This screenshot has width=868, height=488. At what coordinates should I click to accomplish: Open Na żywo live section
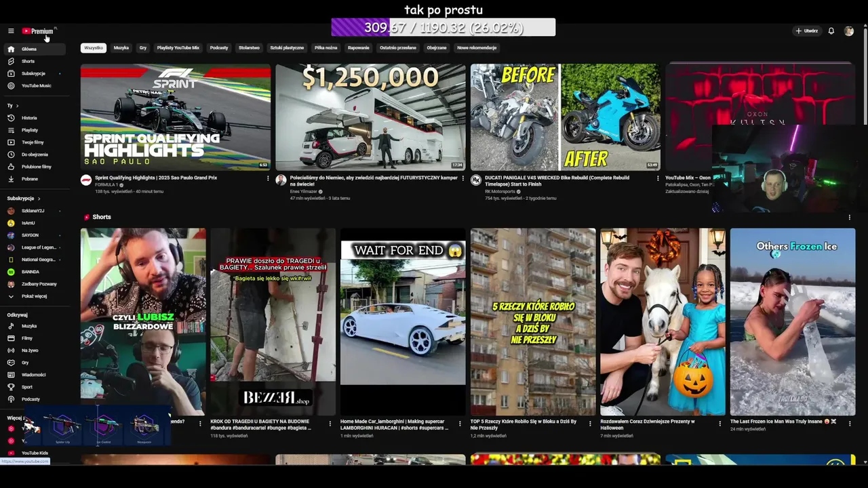(x=34, y=350)
